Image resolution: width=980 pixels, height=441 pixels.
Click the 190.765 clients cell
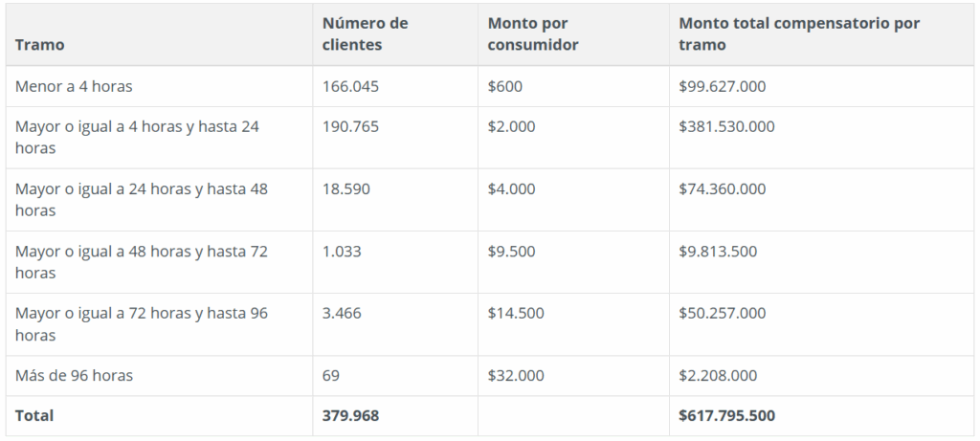click(350, 126)
